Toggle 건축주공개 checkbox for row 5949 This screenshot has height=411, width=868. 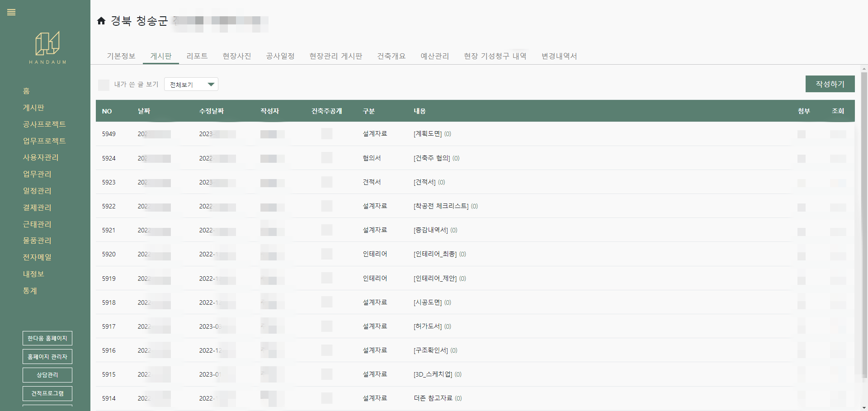point(327,133)
